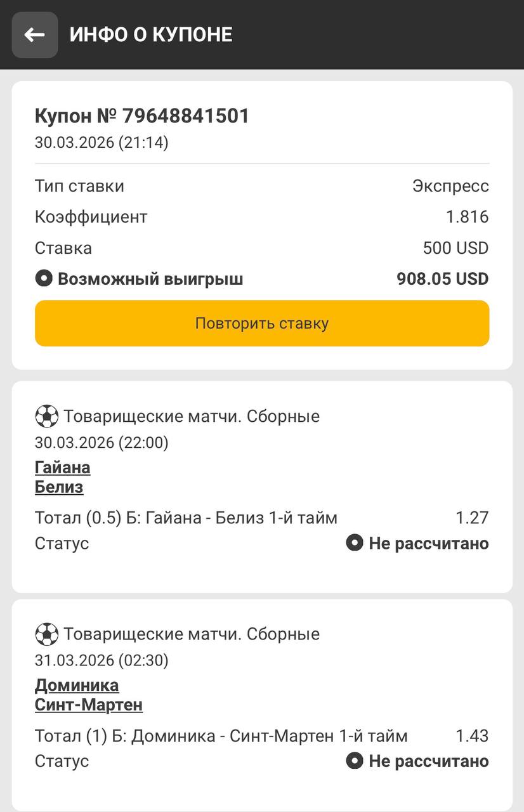Click status circle icon for Guyana bet
Viewport: 524px width, 812px height.
click(354, 543)
